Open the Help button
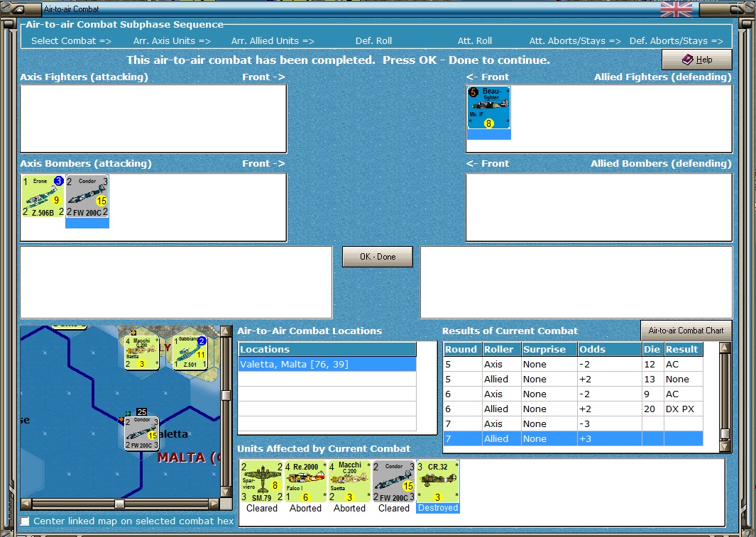 pyautogui.click(x=696, y=60)
